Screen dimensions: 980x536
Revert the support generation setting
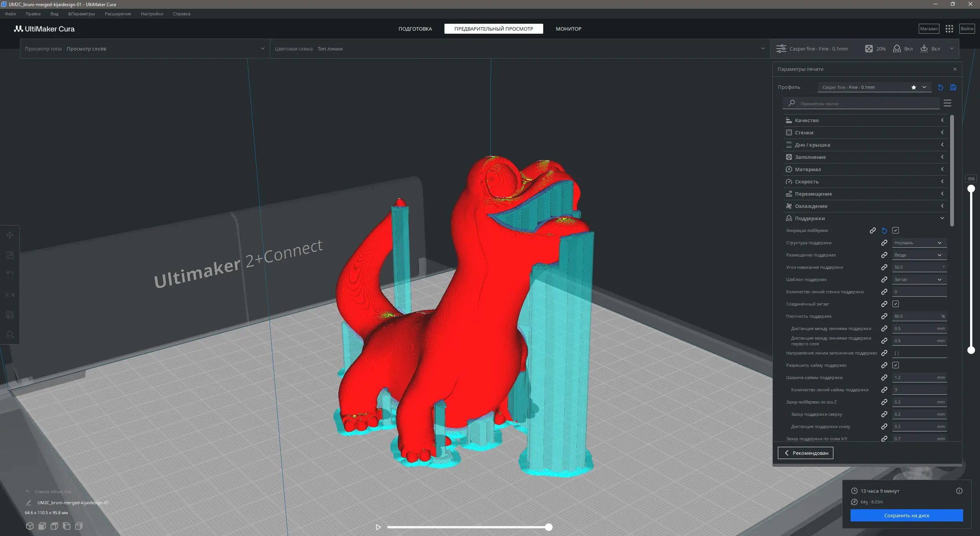tap(884, 230)
